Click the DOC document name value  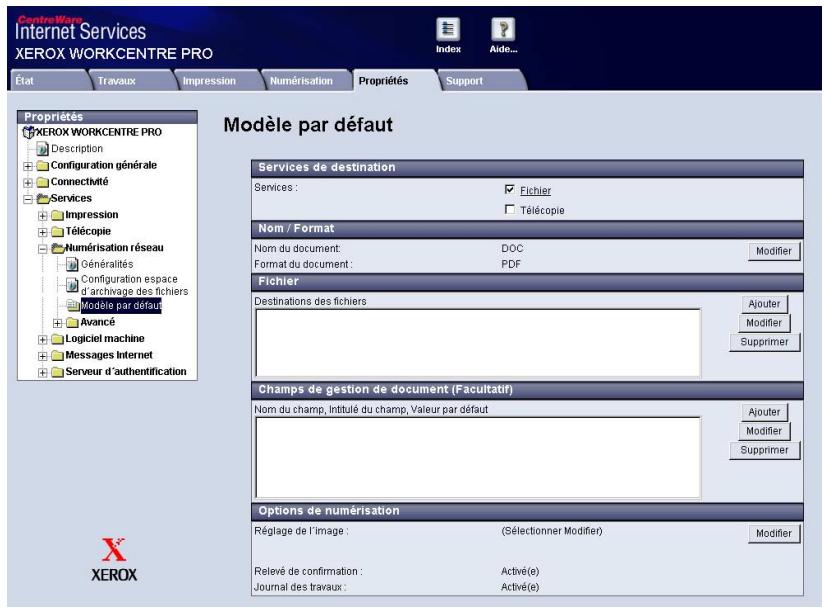[512, 249]
